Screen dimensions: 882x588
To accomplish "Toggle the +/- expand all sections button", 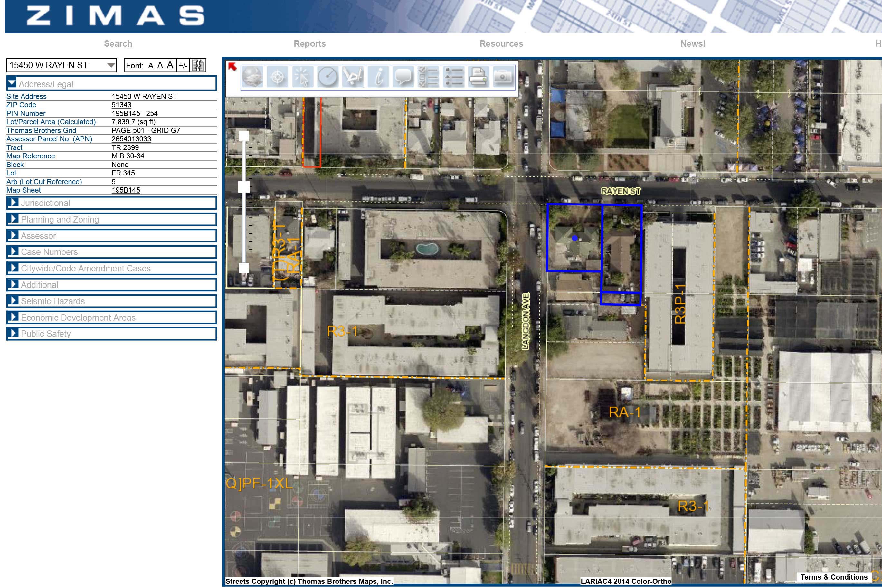I will 183,66.
